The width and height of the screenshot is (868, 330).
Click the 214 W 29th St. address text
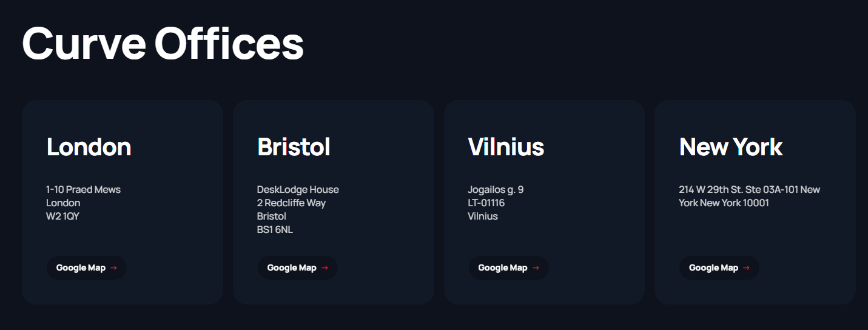point(749,190)
